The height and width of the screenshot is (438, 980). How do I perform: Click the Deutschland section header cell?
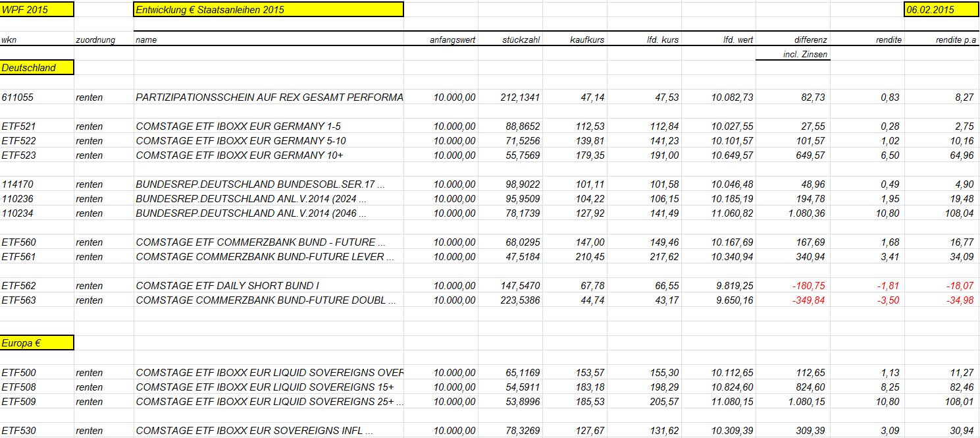pos(37,67)
